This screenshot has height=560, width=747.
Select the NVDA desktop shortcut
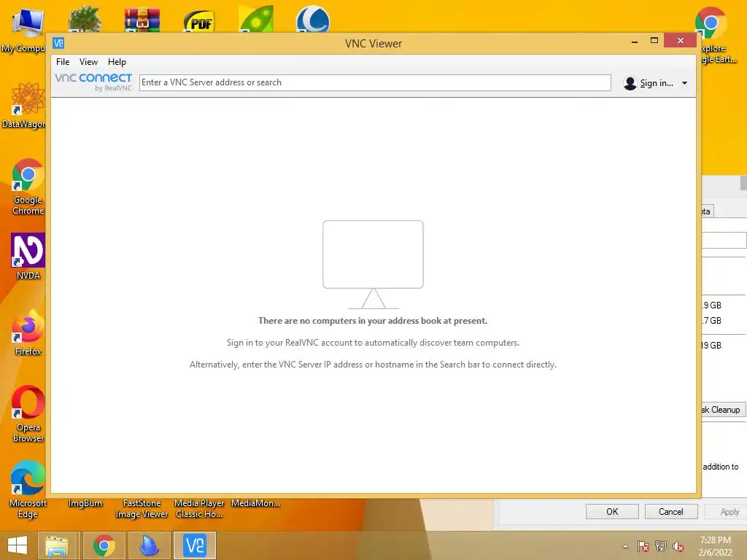(28, 256)
